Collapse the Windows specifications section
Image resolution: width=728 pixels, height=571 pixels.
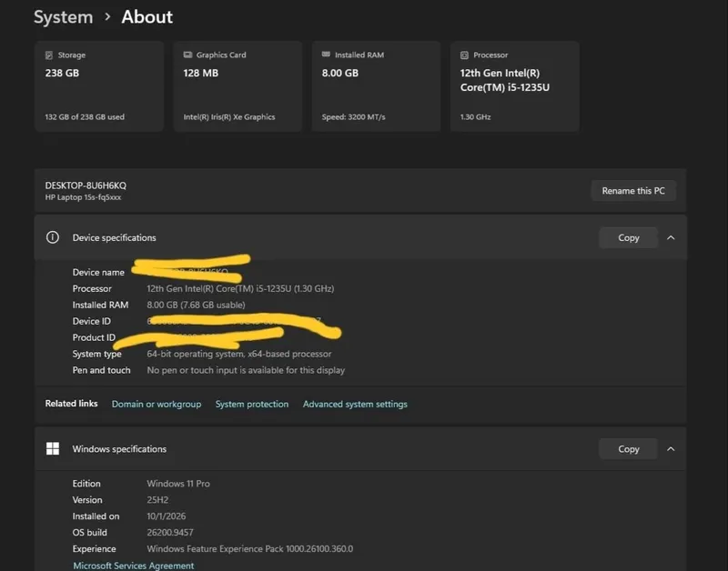click(x=671, y=448)
